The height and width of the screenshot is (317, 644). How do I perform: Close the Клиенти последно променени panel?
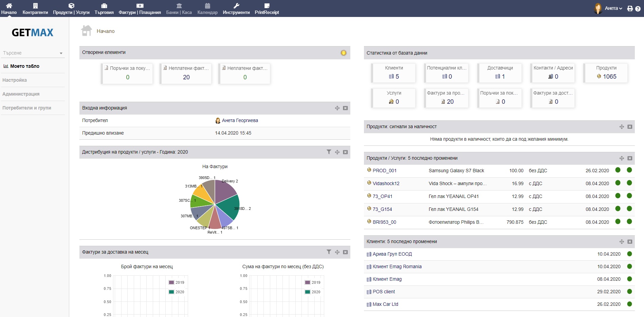coord(630,242)
